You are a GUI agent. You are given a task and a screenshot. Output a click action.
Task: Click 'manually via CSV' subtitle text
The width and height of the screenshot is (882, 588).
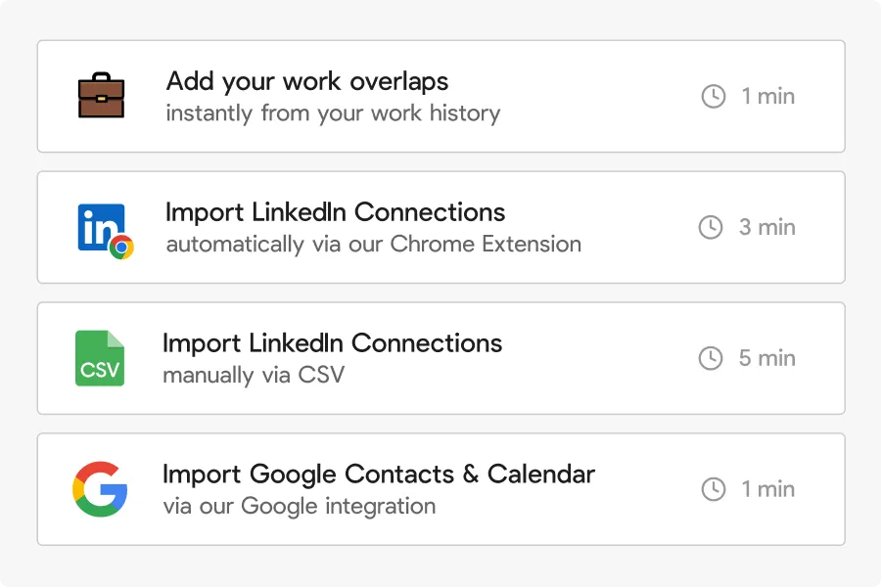tap(254, 375)
